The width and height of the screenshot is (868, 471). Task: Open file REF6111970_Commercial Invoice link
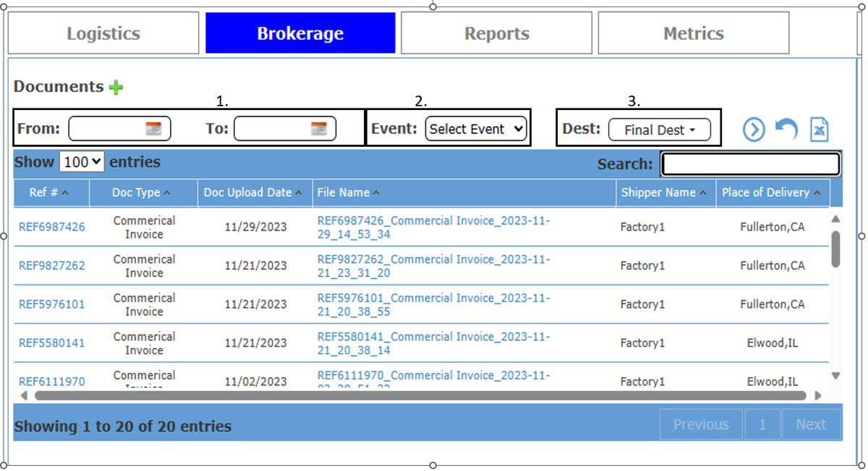click(433, 379)
